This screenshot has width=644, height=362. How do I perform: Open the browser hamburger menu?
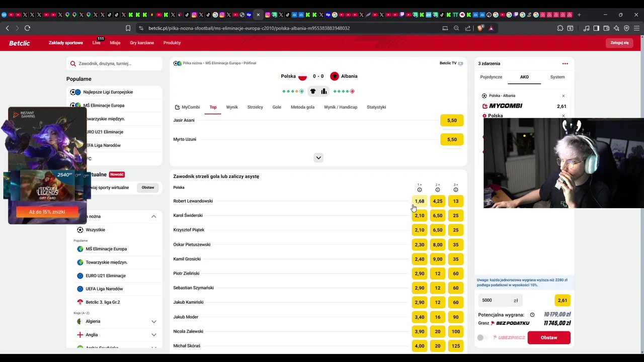coord(636,28)
